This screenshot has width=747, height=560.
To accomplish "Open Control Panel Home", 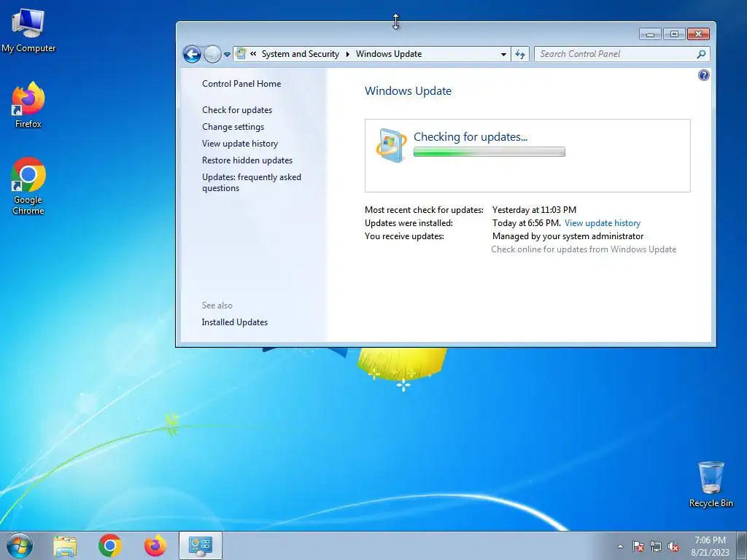I will [x=241, y=84].
